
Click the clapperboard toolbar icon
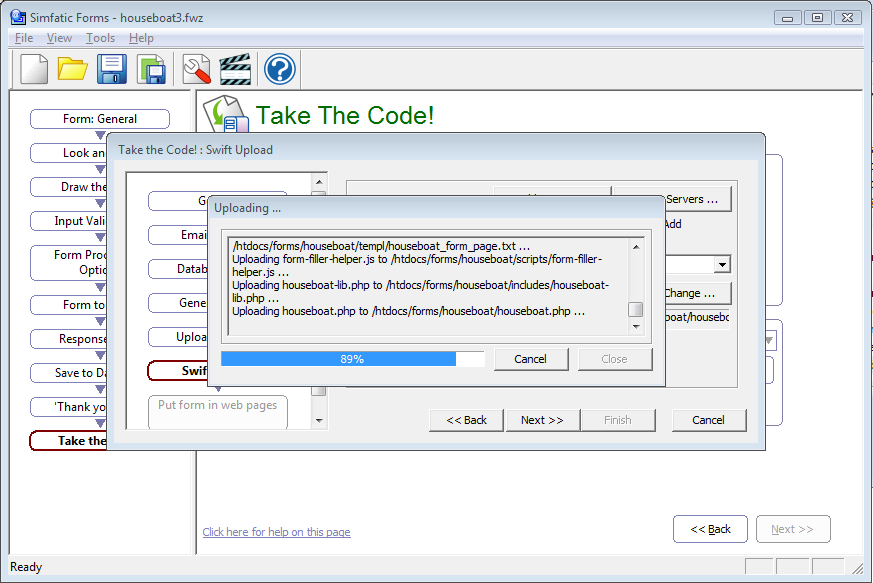(235, 70)
